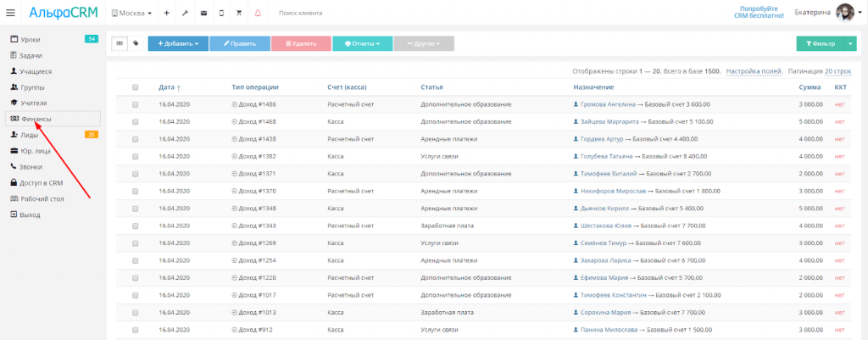Open the shopping cart icon
Viewport: 868px width, 340px height.
click(239, 14)
